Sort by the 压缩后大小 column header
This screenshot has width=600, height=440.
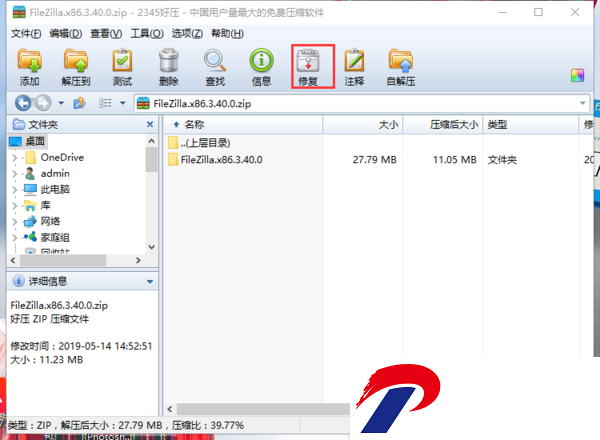click(443, 125)
